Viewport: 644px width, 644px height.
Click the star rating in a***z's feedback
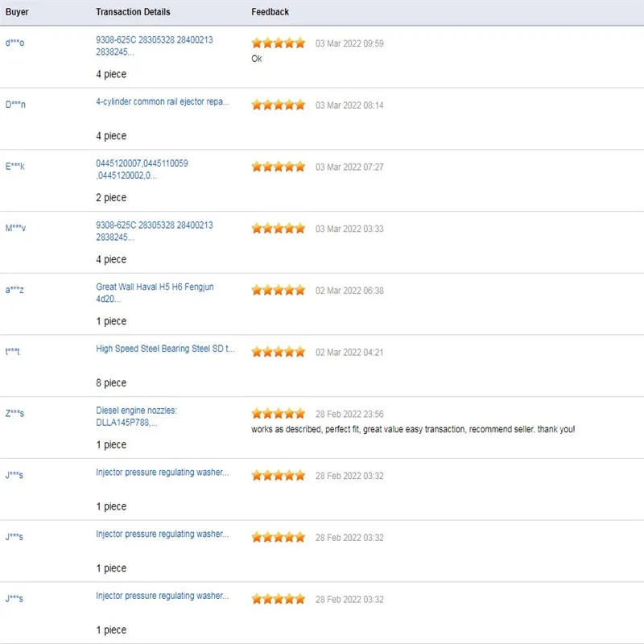(278, 291)
